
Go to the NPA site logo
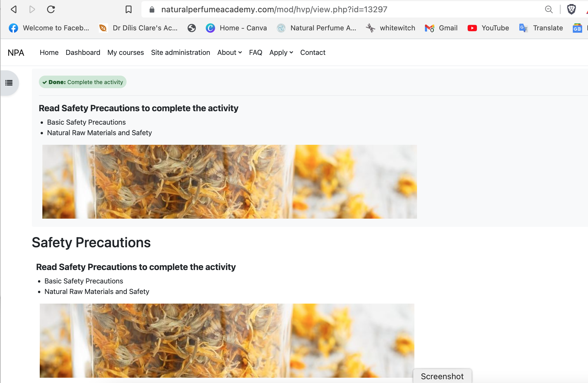16,53
